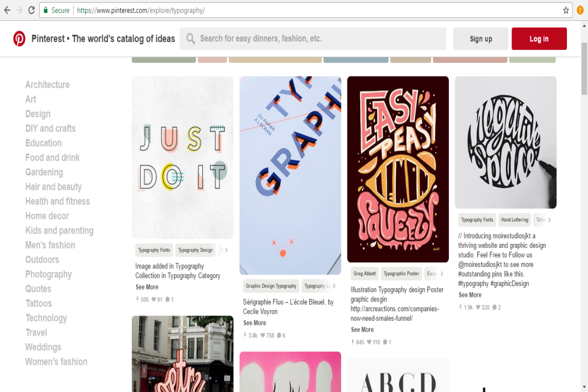Click the browser reload icon
The width and height of the screenshot is (588, 392).
(31, 10)
